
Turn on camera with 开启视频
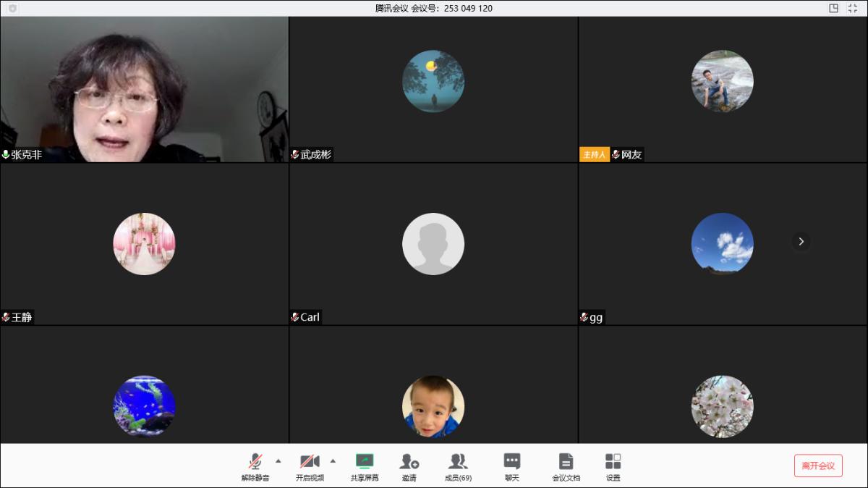coord(310,467)
